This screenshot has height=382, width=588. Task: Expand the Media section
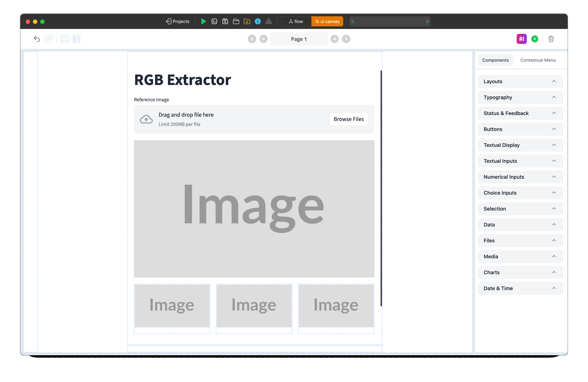point(520,256)
